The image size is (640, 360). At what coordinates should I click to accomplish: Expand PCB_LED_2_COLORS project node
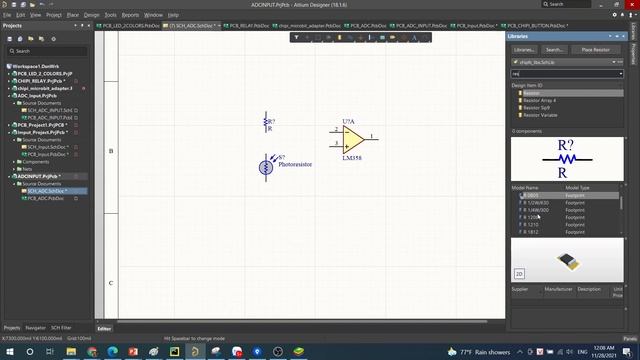click(9, 73)
